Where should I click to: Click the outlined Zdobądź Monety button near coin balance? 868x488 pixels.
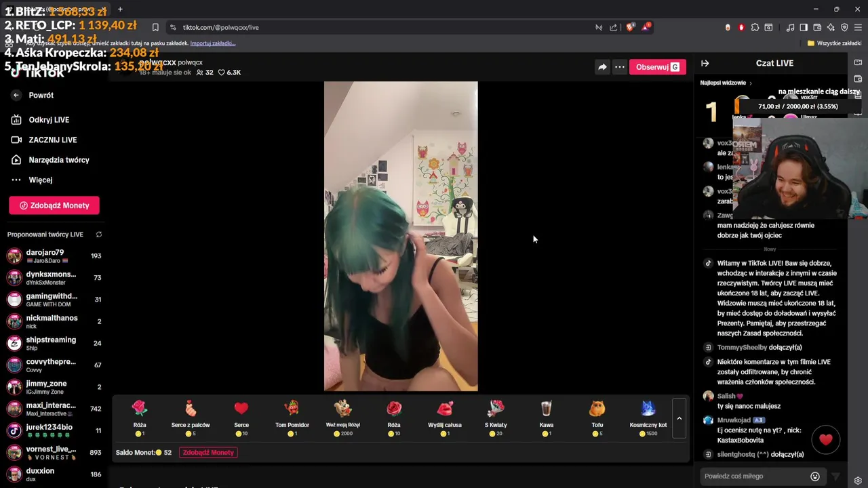208,453
